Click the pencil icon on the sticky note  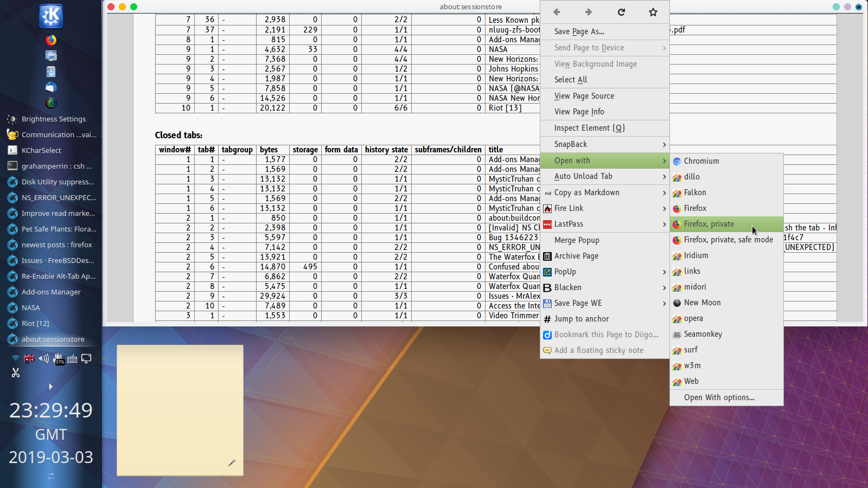232,463
